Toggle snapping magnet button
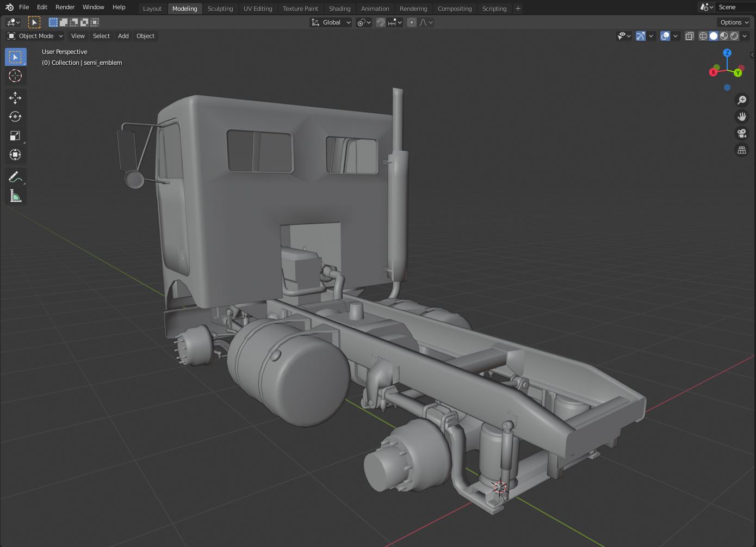Screen dimensions: 756x547 [x=381, y=22]
